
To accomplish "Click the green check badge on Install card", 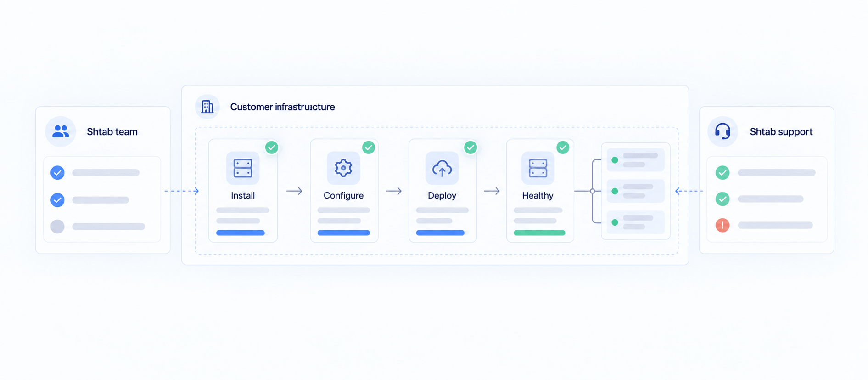I will (272, 147).
